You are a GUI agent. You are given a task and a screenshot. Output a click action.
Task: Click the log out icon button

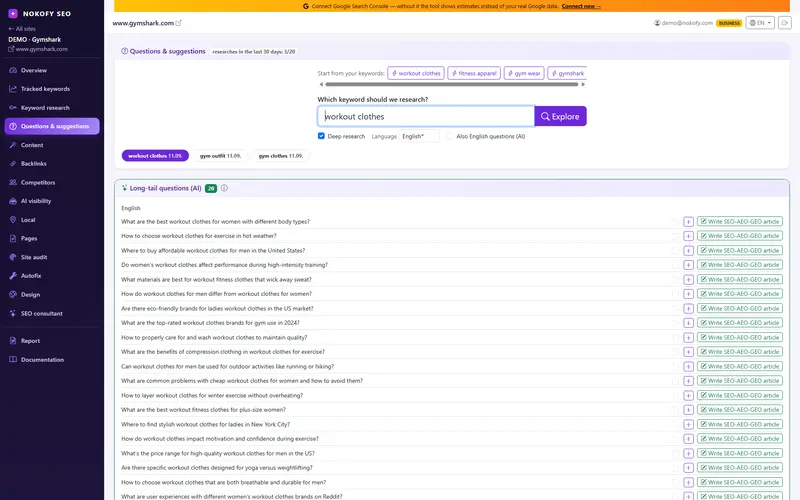[785, 23]
